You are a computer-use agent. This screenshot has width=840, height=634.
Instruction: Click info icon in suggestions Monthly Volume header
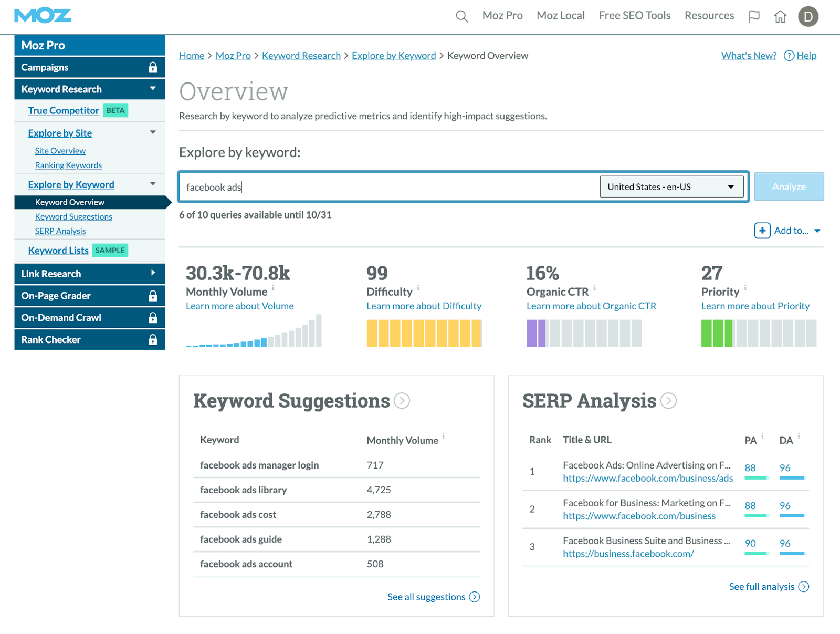[444, 435]
